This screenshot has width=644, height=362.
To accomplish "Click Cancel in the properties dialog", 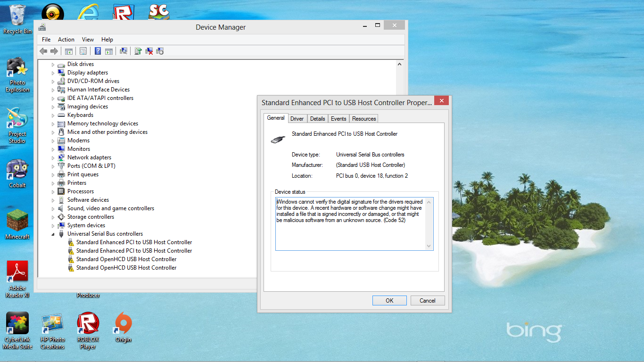I will point(427,301).
